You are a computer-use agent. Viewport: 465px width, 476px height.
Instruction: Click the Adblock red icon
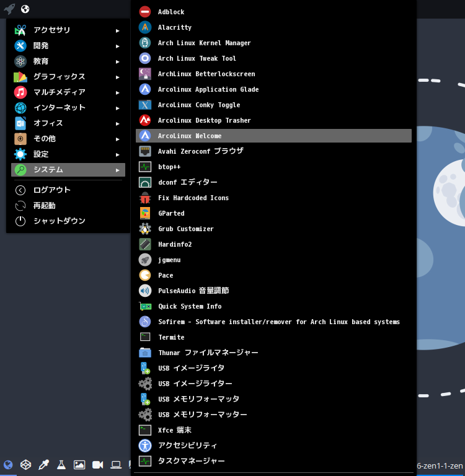pos(145,12)
